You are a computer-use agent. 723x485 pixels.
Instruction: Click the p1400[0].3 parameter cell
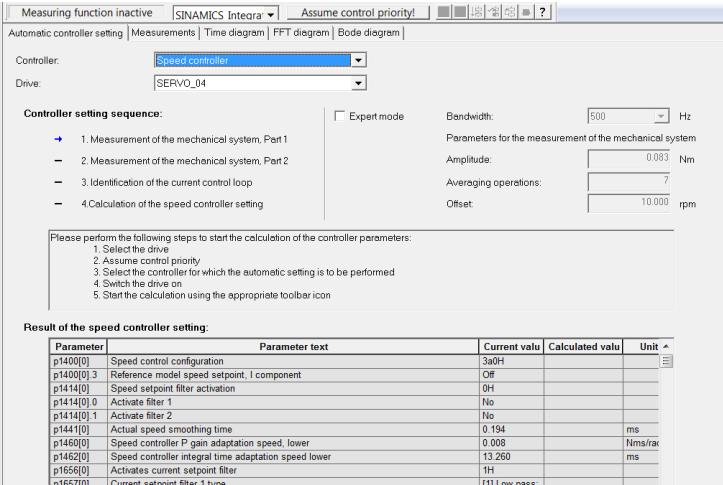[x=78, y=375]
